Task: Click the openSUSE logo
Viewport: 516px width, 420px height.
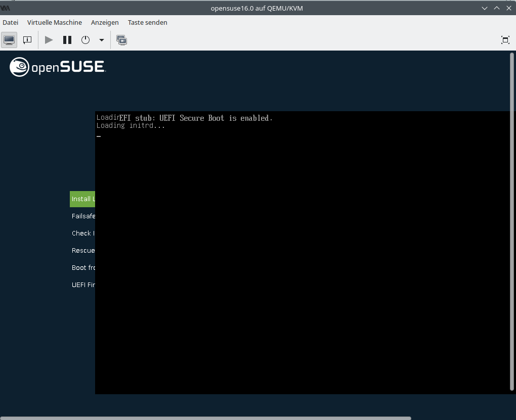Action: [x=58, y=67]
